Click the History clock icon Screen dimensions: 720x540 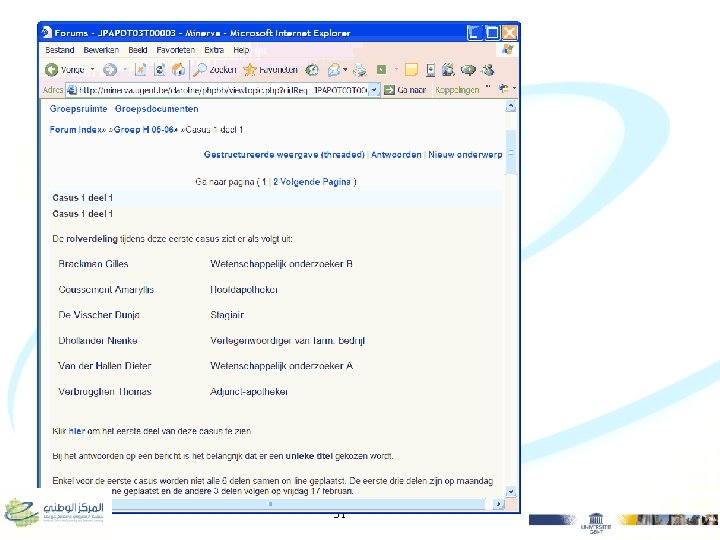tap(312, 70)
